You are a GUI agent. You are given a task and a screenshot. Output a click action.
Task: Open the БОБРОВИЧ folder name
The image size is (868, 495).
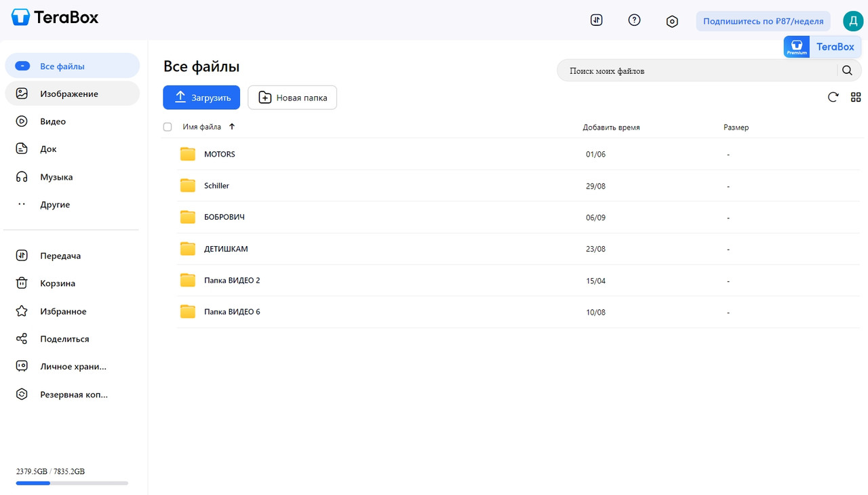224,217
